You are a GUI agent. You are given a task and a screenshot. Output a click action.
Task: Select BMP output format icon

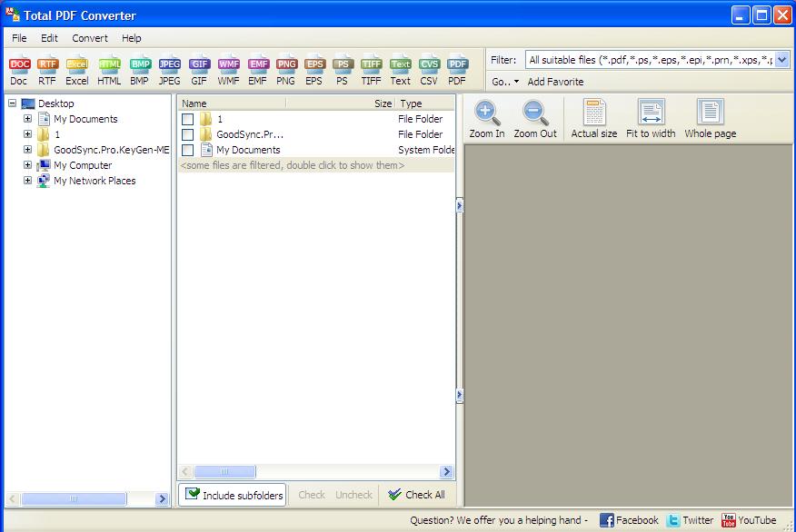coord(140,70)
